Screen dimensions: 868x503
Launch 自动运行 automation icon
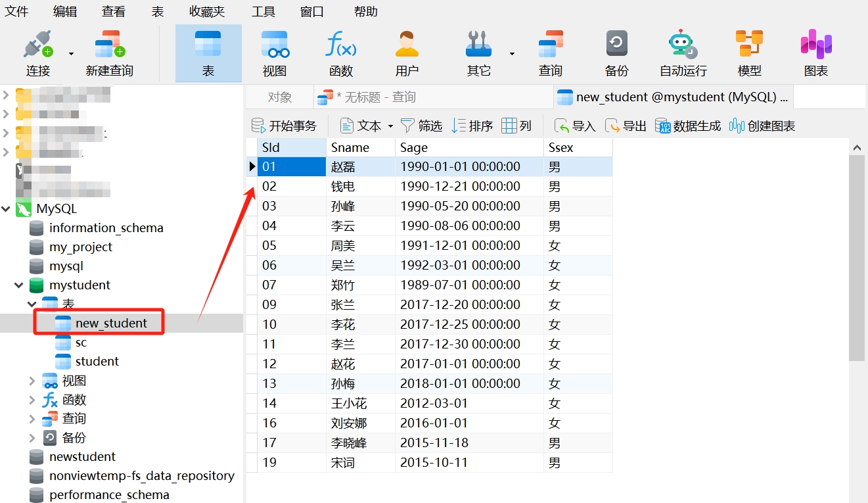pos(683,45)
